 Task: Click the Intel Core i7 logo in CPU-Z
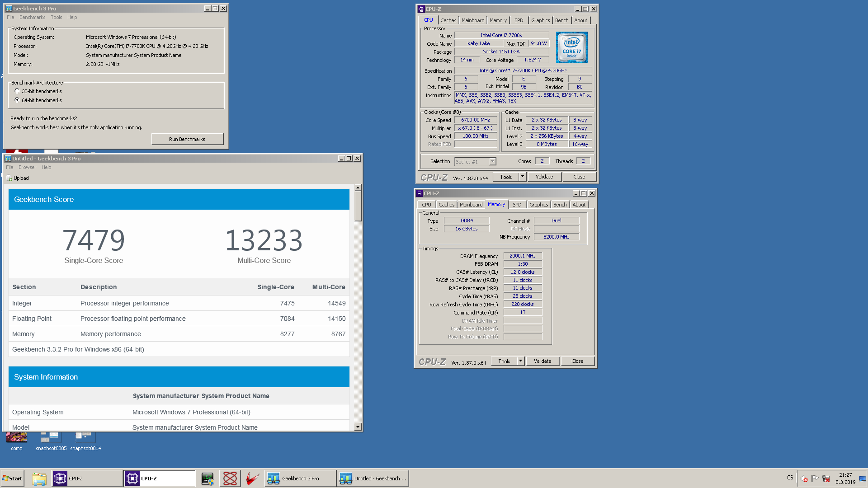571,47
